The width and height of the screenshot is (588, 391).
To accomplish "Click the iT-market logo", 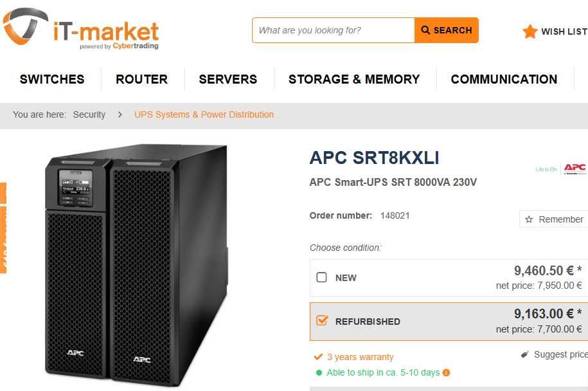I will click(80, 30).
